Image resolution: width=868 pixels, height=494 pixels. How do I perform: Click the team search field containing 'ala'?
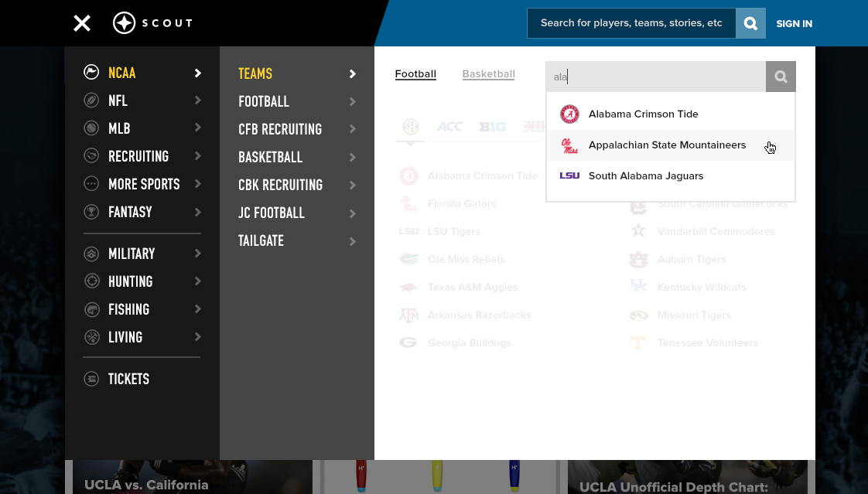pos(655,77)
